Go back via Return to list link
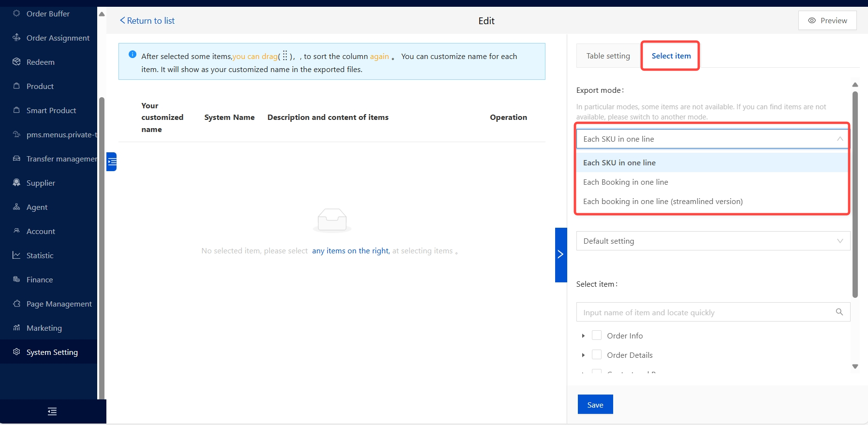The image size is (868, 425). (147, 21)
